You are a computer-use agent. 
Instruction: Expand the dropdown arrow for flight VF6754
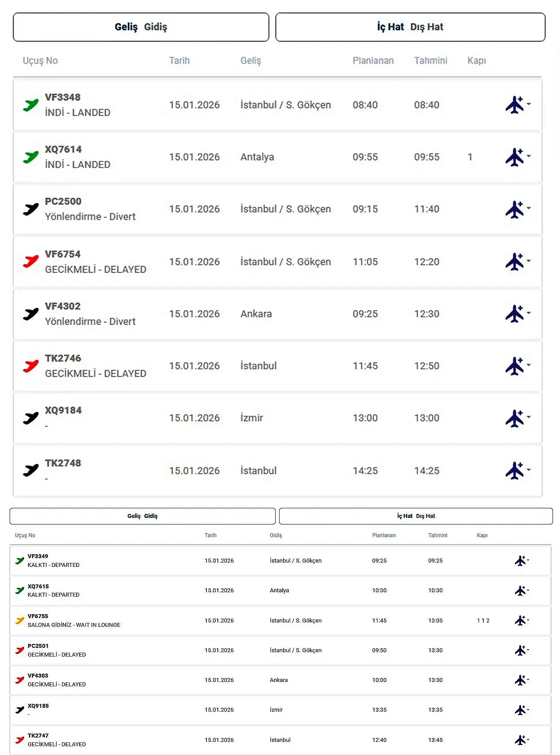pyautogui.click(x=529, y=261)
